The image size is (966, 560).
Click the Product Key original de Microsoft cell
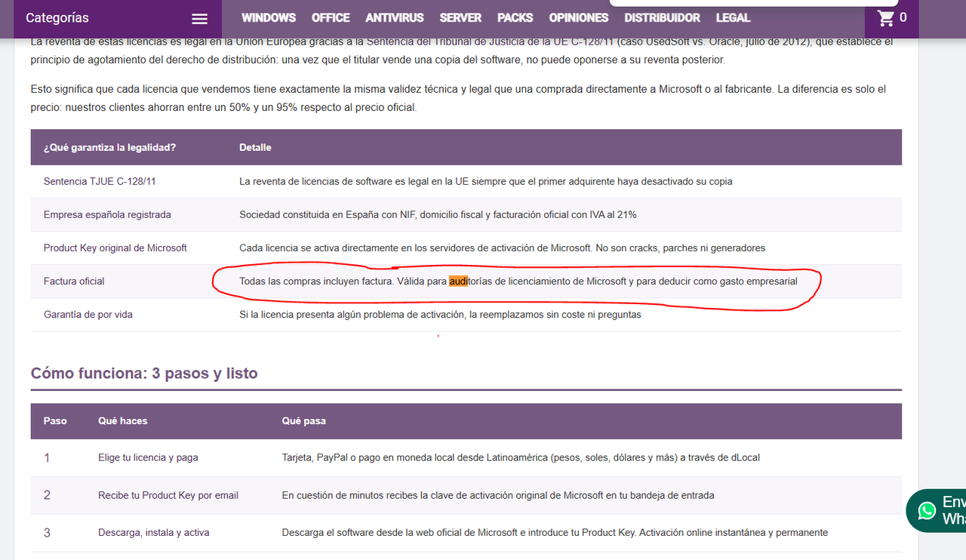point(115,248)
